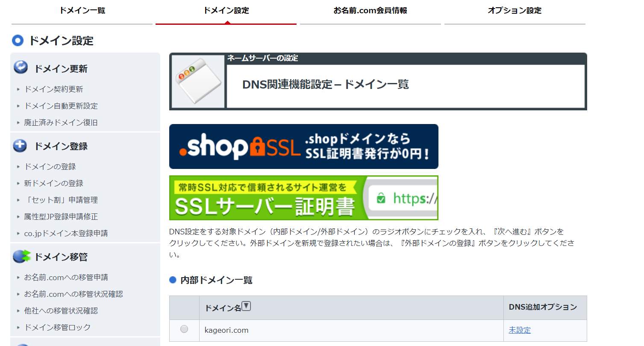Open the ドメイン移管ロック link

pos(57,327)
